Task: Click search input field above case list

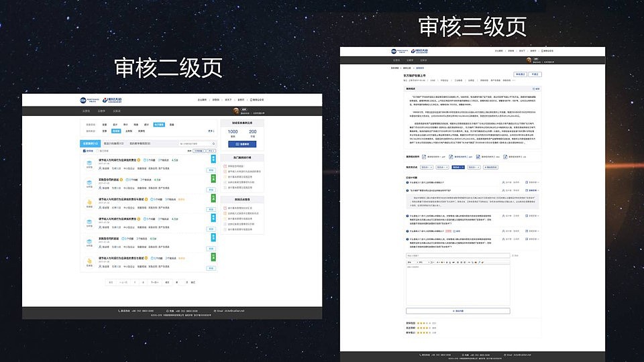Action: 197,143
